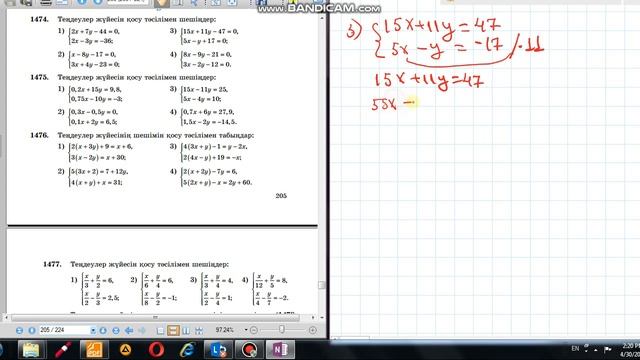The width and height of the screenshot is (640, 360).
Task: Switch to Bandicam recorder in taskbar
Action: tap(249, 349)
